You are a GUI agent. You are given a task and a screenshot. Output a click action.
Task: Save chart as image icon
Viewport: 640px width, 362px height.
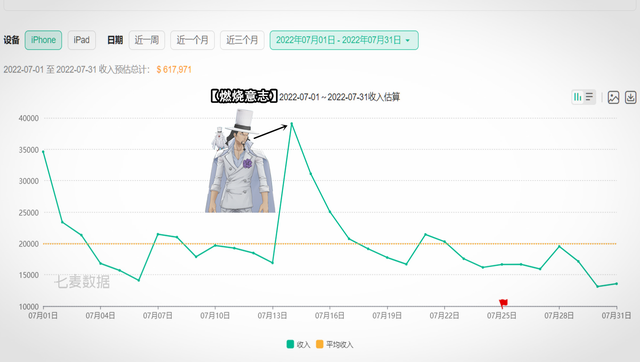point(613,97)
